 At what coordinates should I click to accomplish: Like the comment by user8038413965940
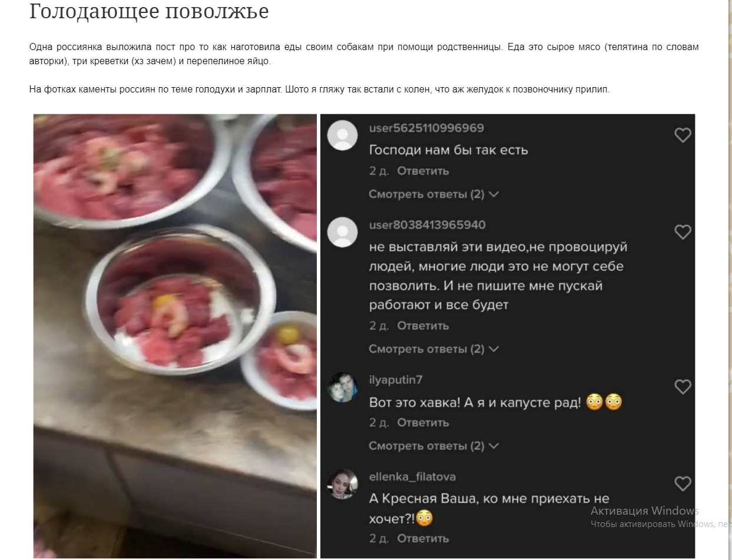683,232
